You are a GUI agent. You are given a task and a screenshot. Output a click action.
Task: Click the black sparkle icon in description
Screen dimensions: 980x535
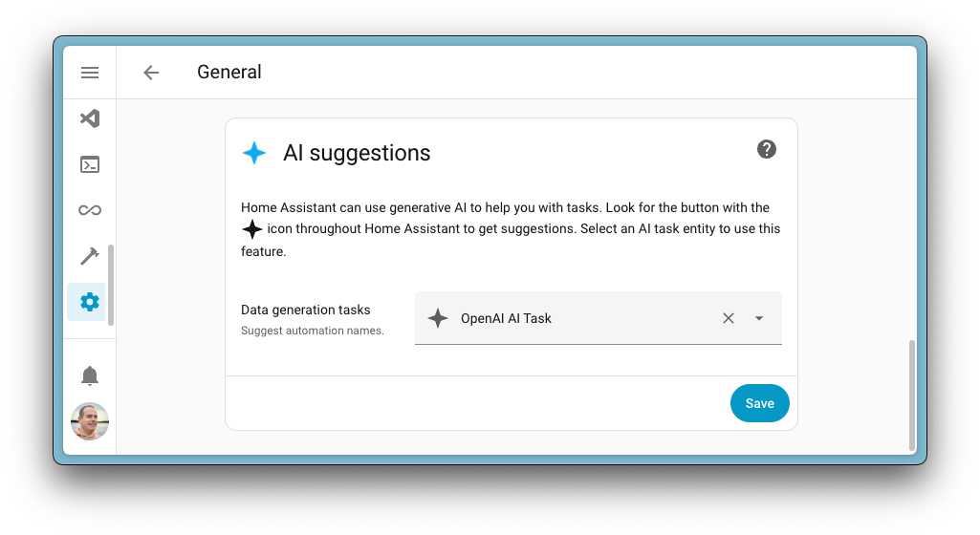252,229
